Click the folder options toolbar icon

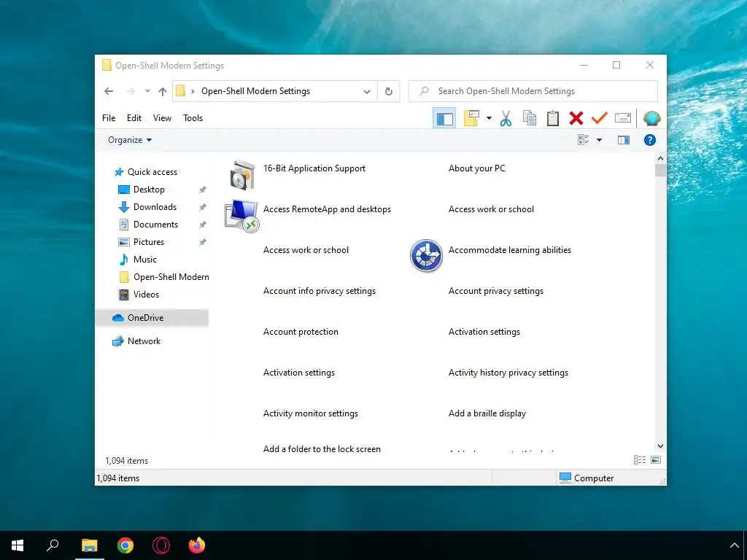coord(471,118)
